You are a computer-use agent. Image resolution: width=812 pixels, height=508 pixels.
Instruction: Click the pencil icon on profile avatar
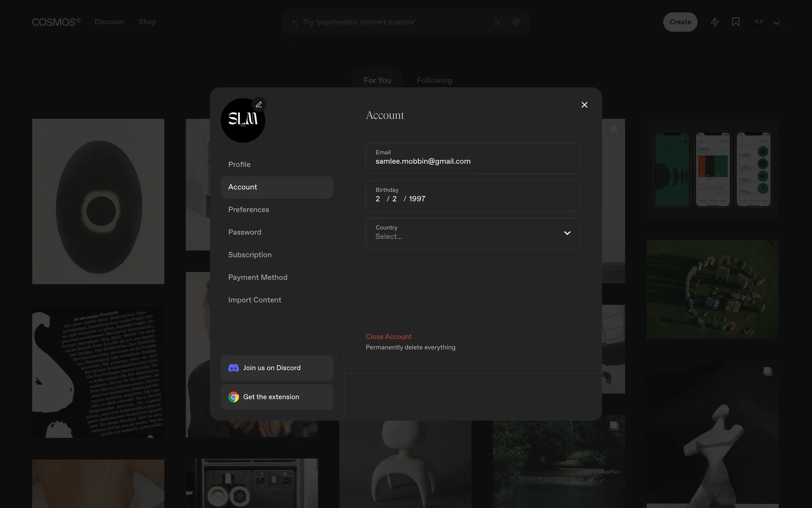[259, 105]
